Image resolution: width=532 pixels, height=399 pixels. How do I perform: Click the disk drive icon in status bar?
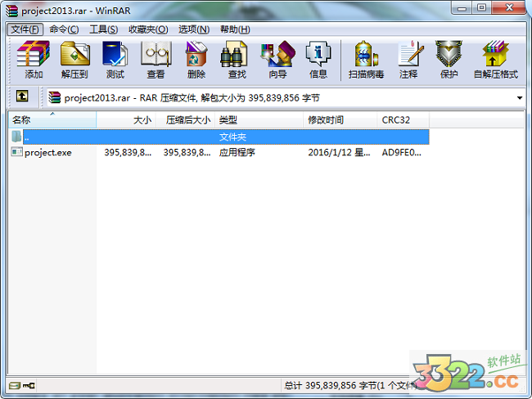(14, 385)
